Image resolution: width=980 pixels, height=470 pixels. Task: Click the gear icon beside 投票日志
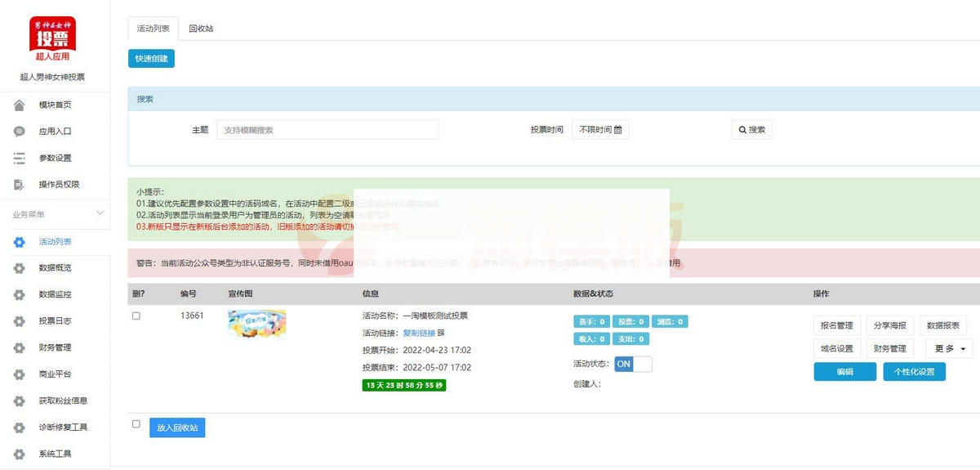pos(19,321)
